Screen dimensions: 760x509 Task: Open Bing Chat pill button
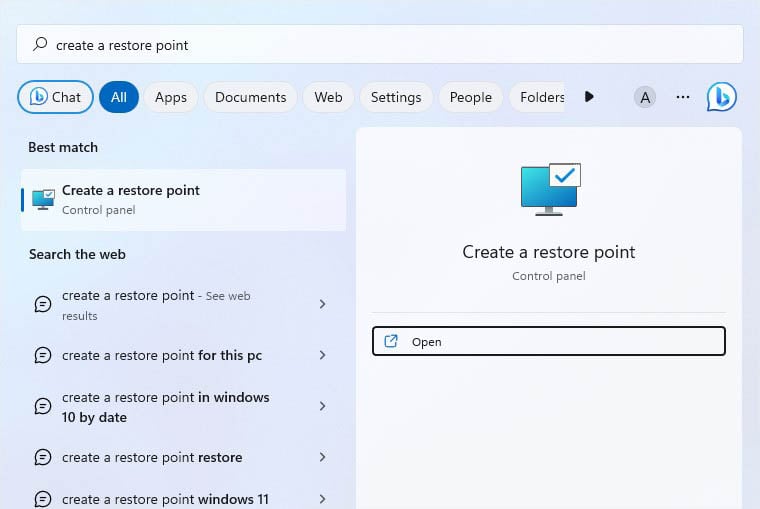tap(55, 97)
